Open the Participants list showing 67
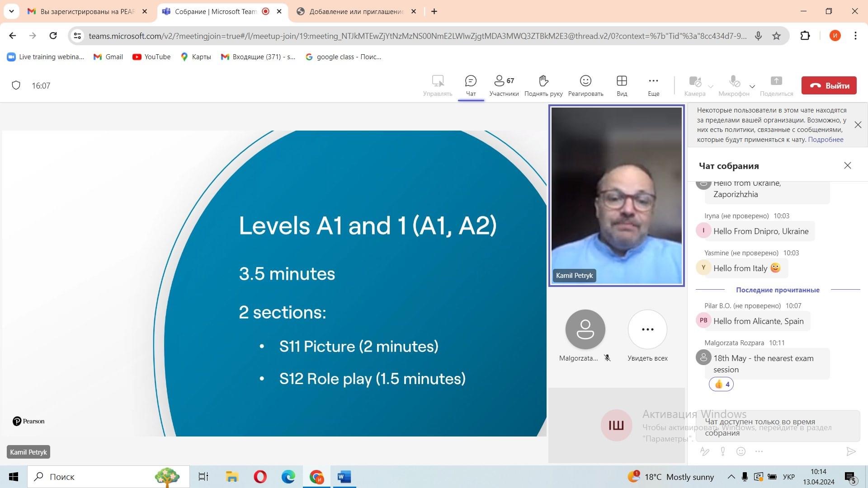Image resolution: width=868 pixels, height=488 pixels. pos(504,86)
